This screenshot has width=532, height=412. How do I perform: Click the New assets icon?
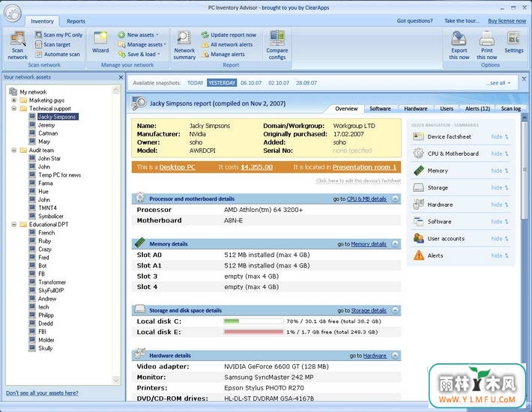(122, 34)
